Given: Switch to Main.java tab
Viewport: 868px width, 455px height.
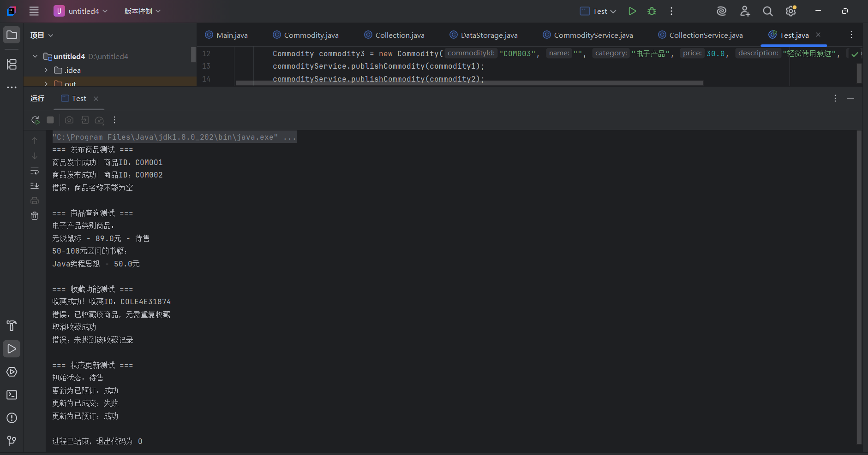Looking at the screenshot, I should (227, 35).
